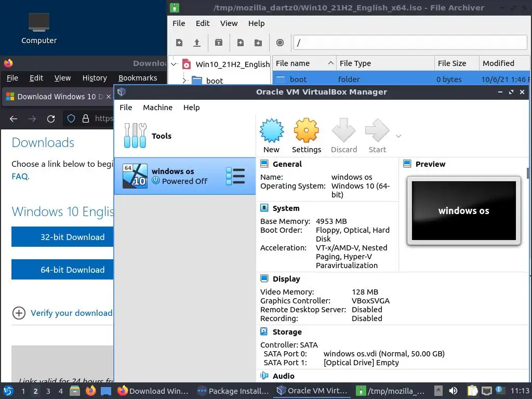Click the Preview section icon
The height and width of the screenshot is (399, 532).
click(x=407, y=164)
